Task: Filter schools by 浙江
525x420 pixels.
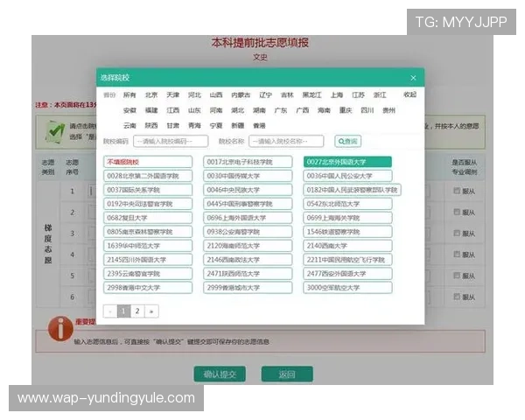Action: [x=380, y=95]
